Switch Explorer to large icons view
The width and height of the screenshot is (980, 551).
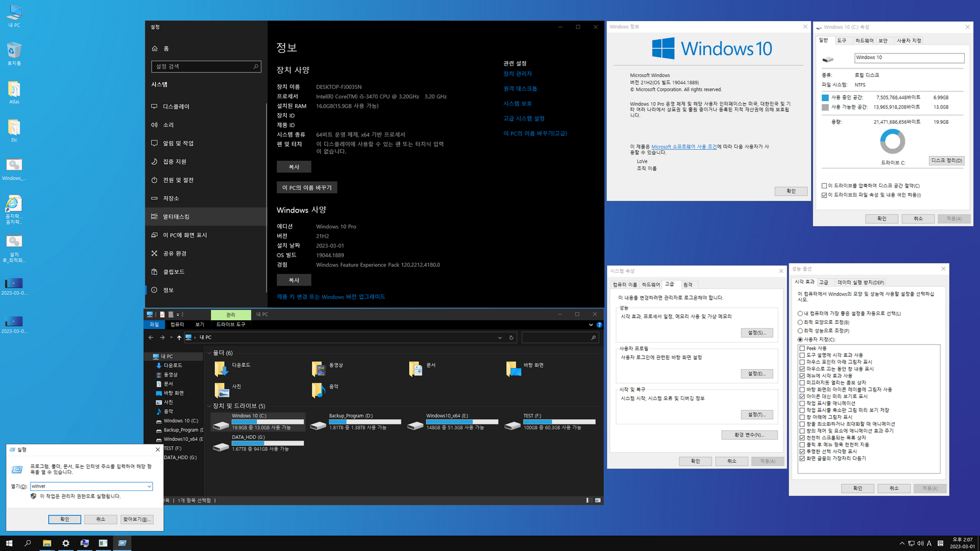[x=598, y=500]
